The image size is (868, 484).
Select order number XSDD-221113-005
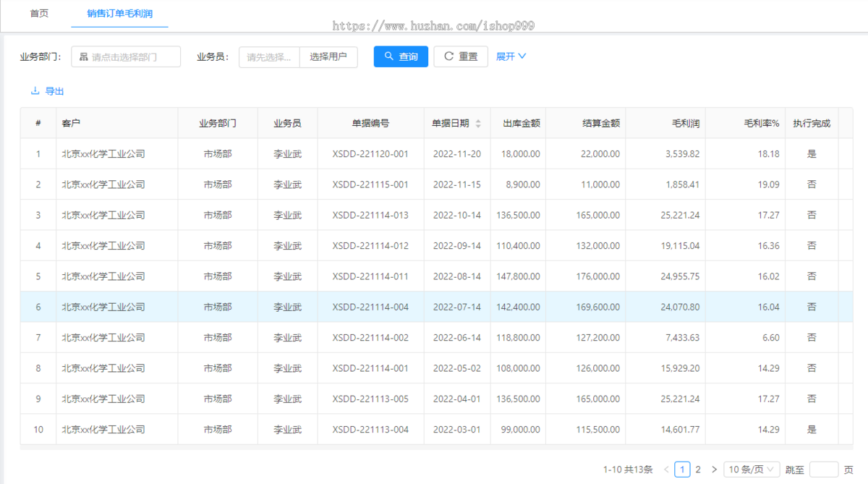(370, 399)
